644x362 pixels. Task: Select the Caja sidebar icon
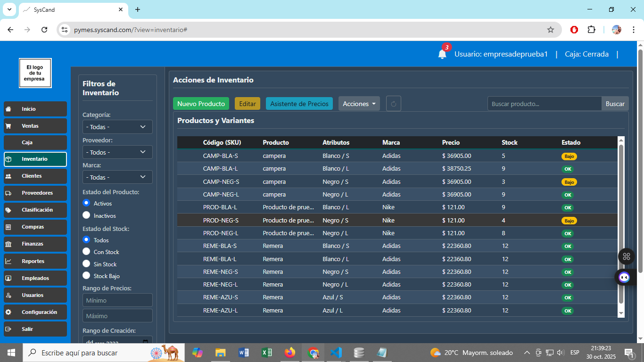35,142
